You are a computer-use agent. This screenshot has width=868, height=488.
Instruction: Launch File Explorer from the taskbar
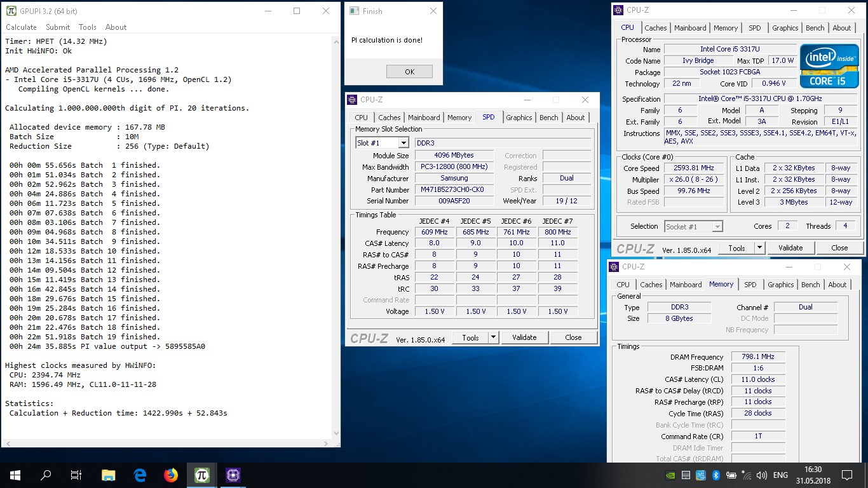(x=109, y=475)
